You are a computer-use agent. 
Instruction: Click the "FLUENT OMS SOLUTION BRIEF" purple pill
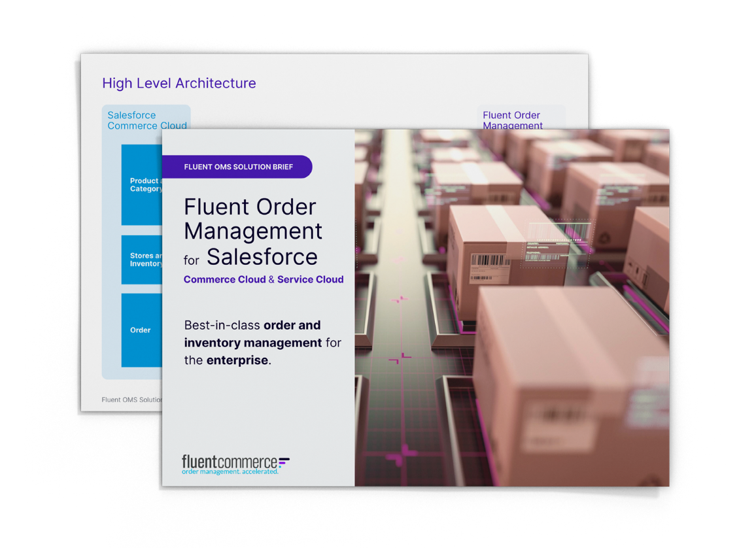(x=237, y=167)
